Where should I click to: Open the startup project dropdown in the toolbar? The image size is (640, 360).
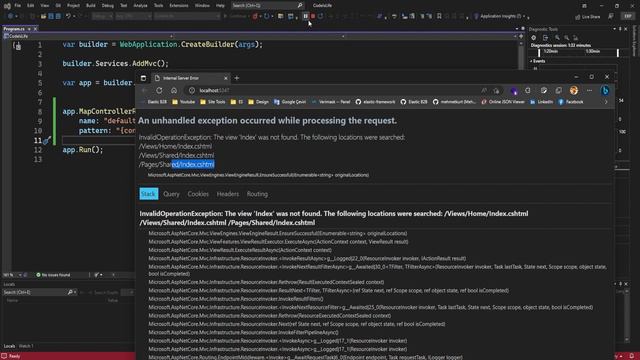pyautogui.click(x=187, y=16)
